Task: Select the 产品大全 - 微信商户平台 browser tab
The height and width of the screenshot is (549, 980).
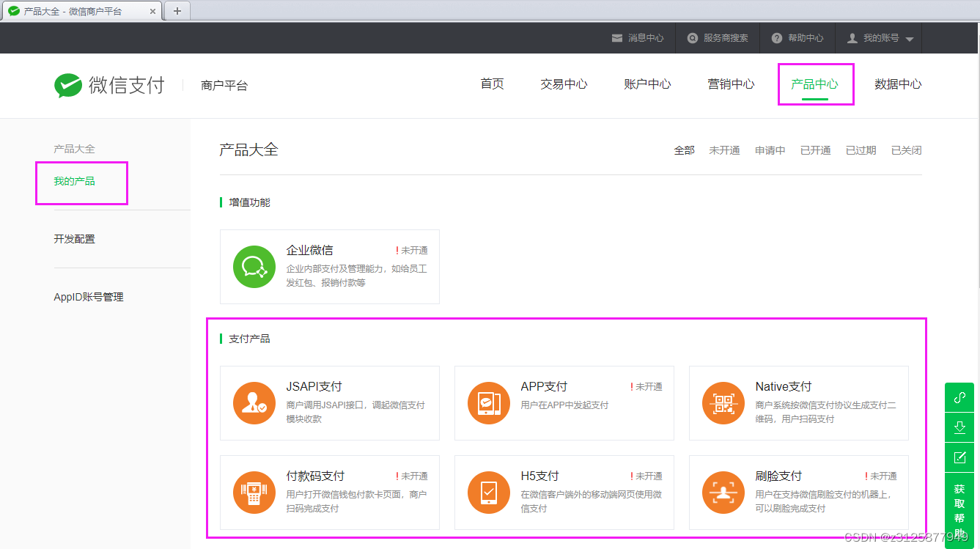Action: coord(81,11)
